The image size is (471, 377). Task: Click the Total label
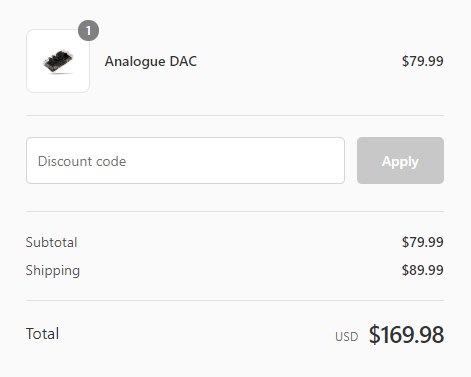(x=42, y=334)
